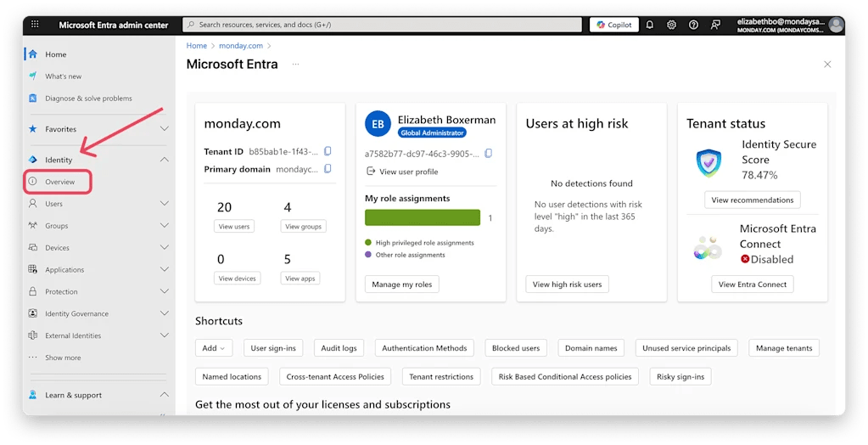Open the Manage tenants shortcut
This screenshot has width=868, height=445.
(x=784, y=348)
